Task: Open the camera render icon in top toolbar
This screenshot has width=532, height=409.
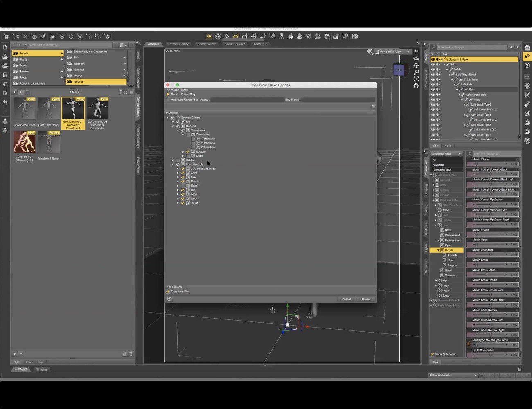Action: point(355,36)
